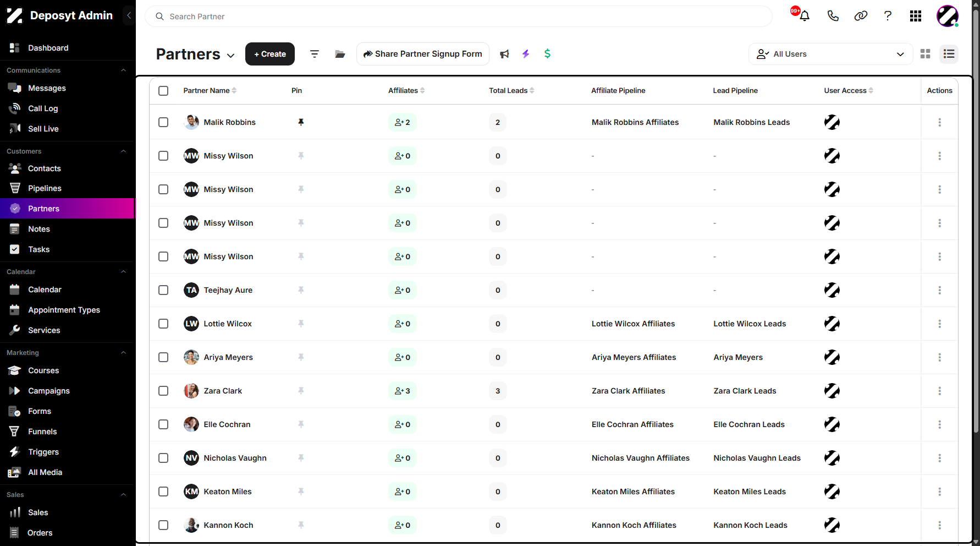Unpin Malik Robbins using pin icon

(301, 122)
